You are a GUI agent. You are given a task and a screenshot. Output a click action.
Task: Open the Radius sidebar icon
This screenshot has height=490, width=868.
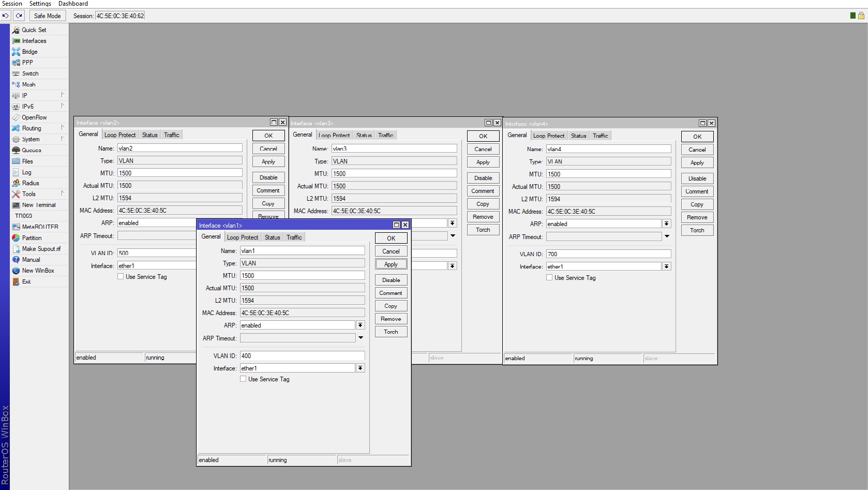(16, 183)
